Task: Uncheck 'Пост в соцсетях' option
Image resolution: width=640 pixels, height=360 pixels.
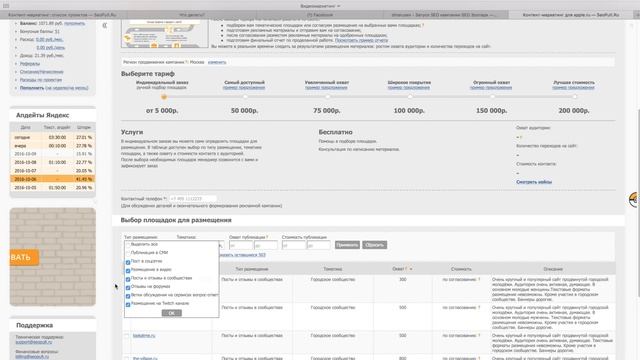Action: coord(128,262)
